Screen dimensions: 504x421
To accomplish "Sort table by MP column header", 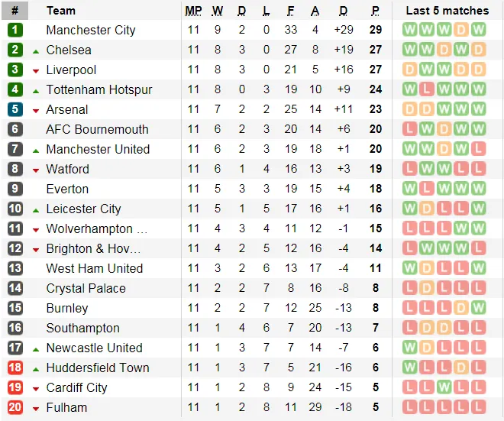I will point(193,11).
